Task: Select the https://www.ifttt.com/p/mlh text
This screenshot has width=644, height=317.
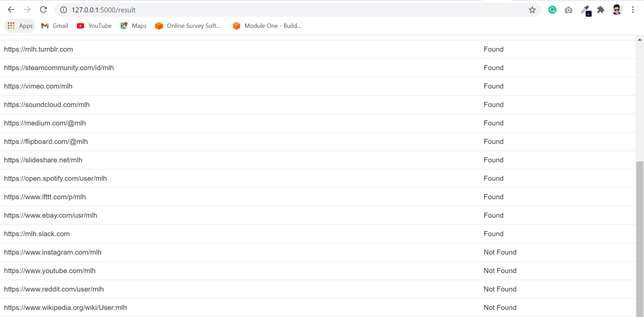Action: tap(45, 197)
